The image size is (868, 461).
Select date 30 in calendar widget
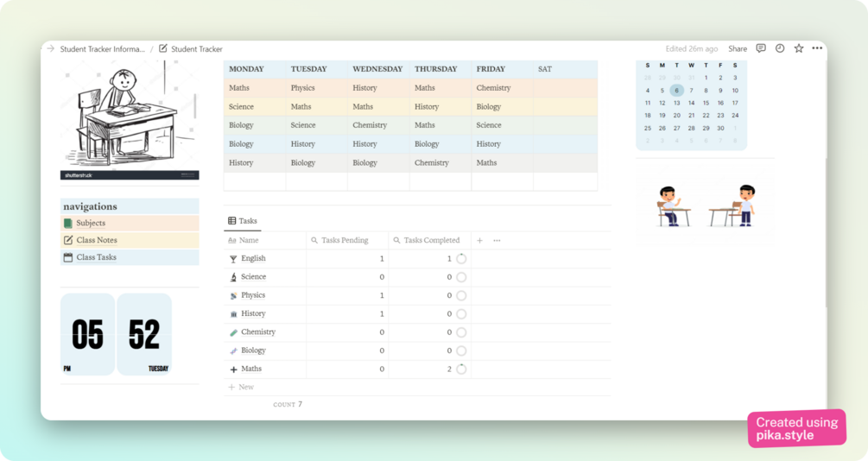point(720,128)
